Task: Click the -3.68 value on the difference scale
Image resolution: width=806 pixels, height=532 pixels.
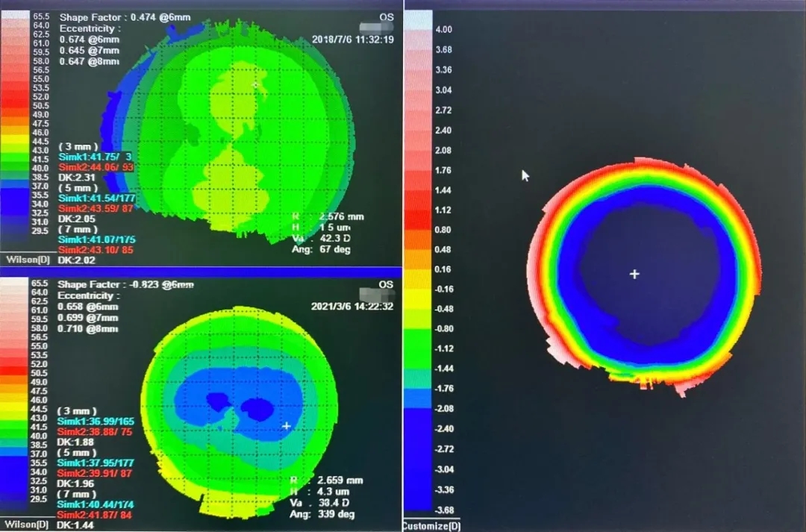Action: tap(443, 510)
